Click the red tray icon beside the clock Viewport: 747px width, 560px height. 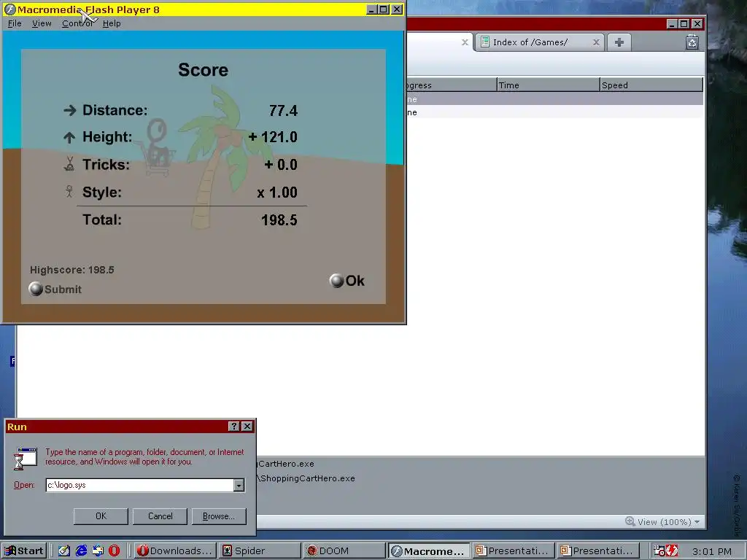coord(672,551)
